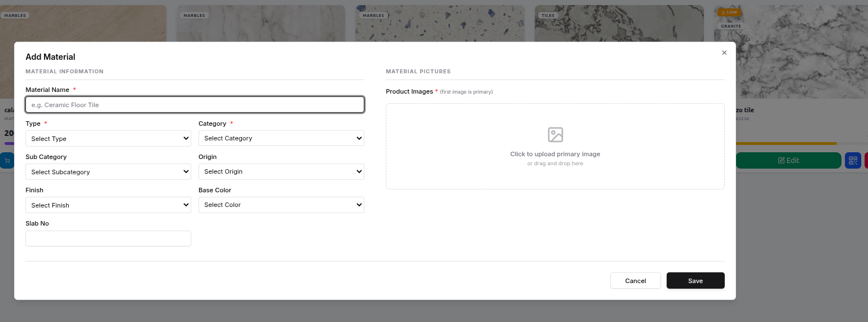
Task: Click the image placeholder icon in upload area
Action: coord(555,134)
